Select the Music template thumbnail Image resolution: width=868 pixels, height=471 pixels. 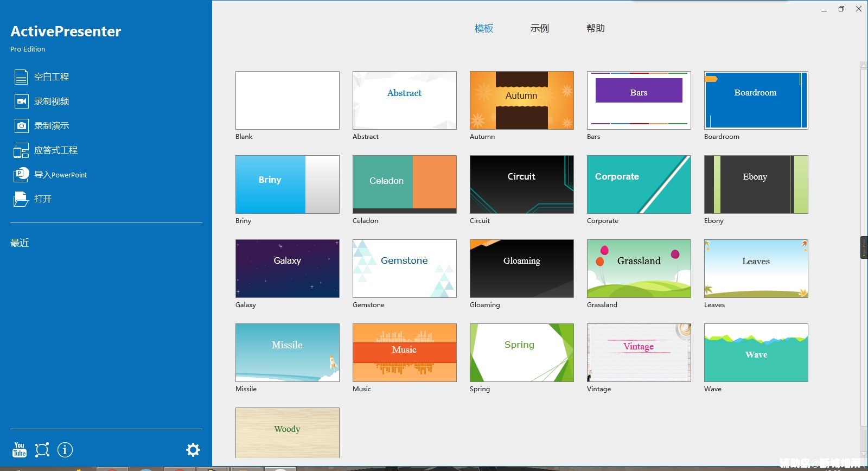point(405,353)
